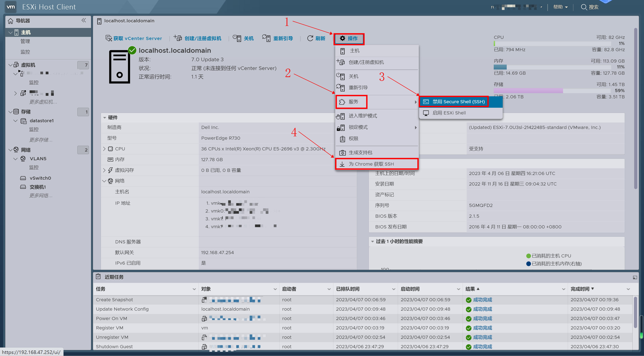This screenshot has width=644, height=356.
Task: Choose 进入维护模式 menu item
Action: click(x=377, y=116)
